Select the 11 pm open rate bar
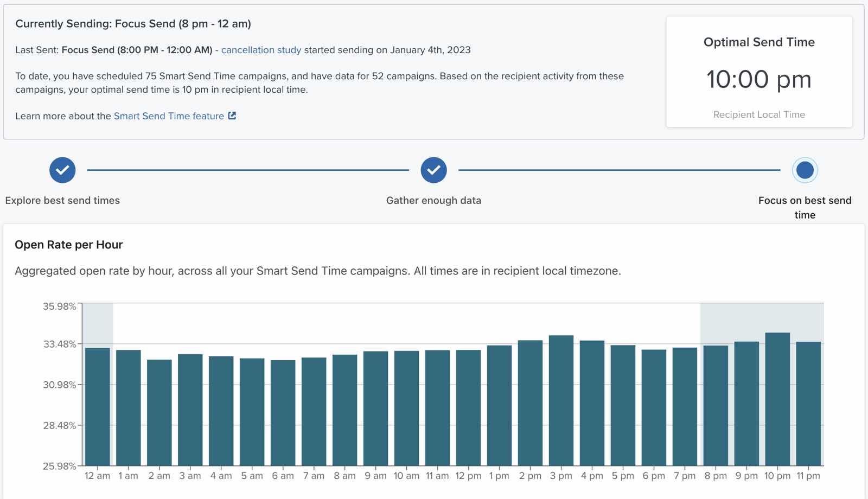Image resolution: width=868 pixels, height=499 pixels. pyautogui.click(x=808, y=404)
